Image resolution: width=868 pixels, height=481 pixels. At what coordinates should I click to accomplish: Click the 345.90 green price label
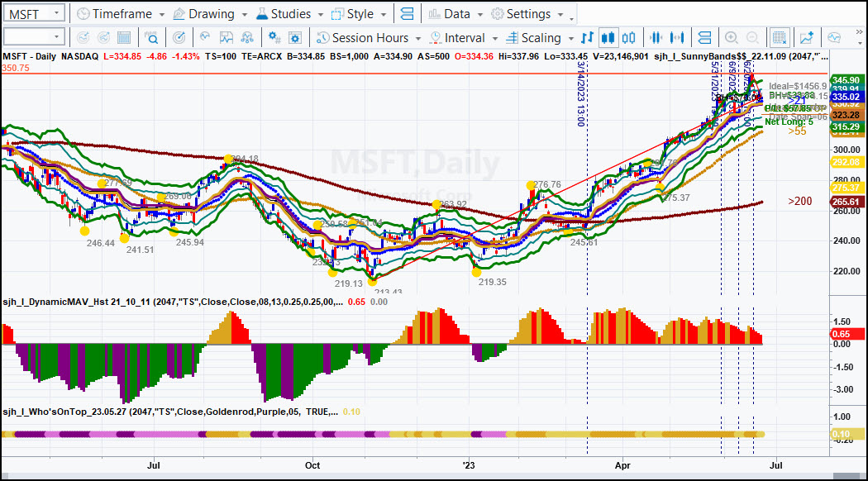pyautogui.click(x=846, y=80)
